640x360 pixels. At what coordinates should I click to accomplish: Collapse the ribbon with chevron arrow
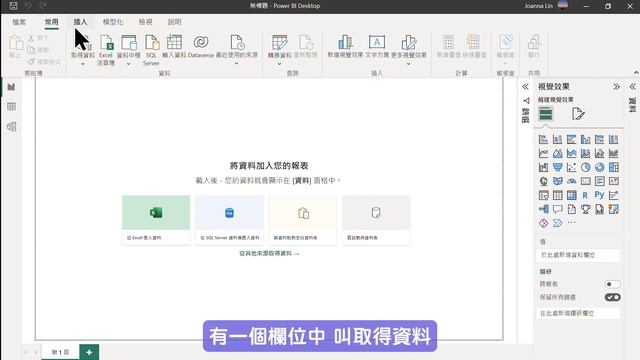(x=636, y=72)
